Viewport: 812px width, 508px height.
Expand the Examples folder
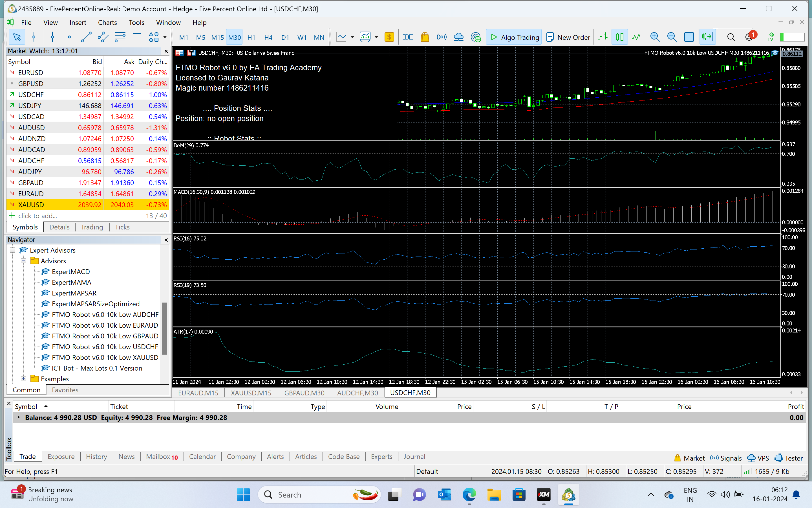pos(23,379)
